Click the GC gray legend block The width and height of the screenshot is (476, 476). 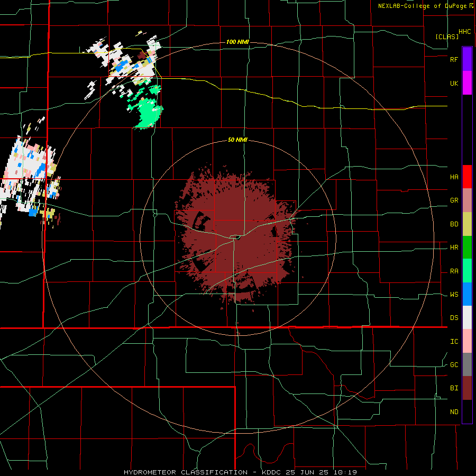click(x=467, y=364)
